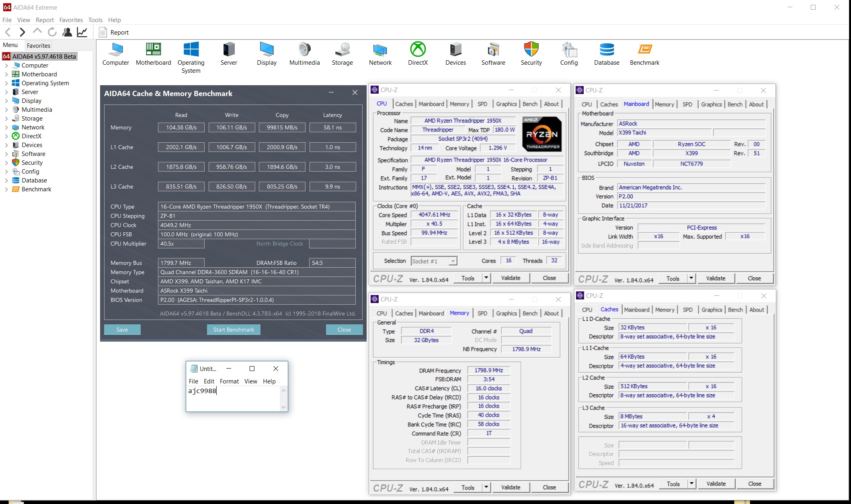Click the Report toolbar button
Image resolution: width=851 pixels, height=504 pixels.
click(x=114, y=32)
